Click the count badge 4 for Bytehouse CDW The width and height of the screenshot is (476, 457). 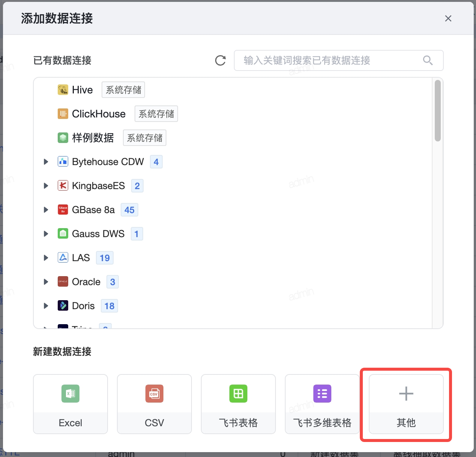click(156, 162)
